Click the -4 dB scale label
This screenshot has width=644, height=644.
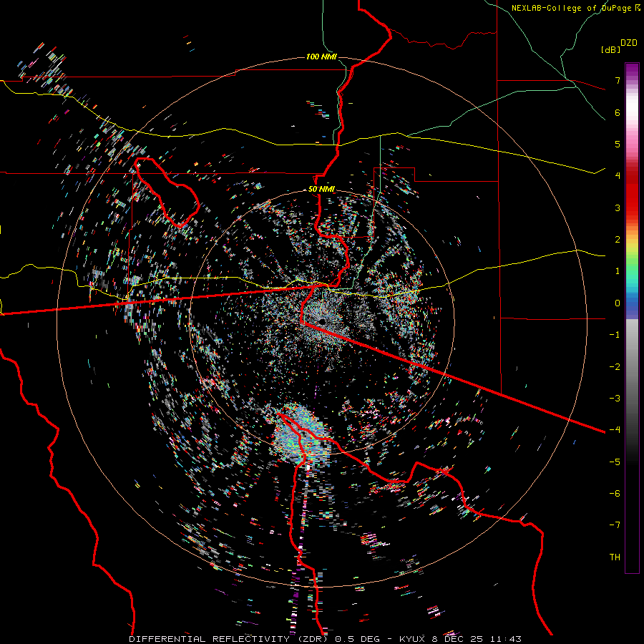coord(615,430)
